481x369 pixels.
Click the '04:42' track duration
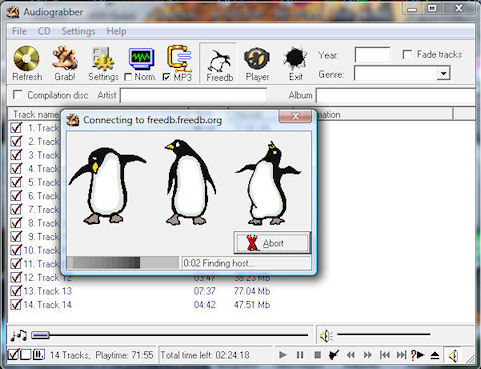click(x=205, y=305)
